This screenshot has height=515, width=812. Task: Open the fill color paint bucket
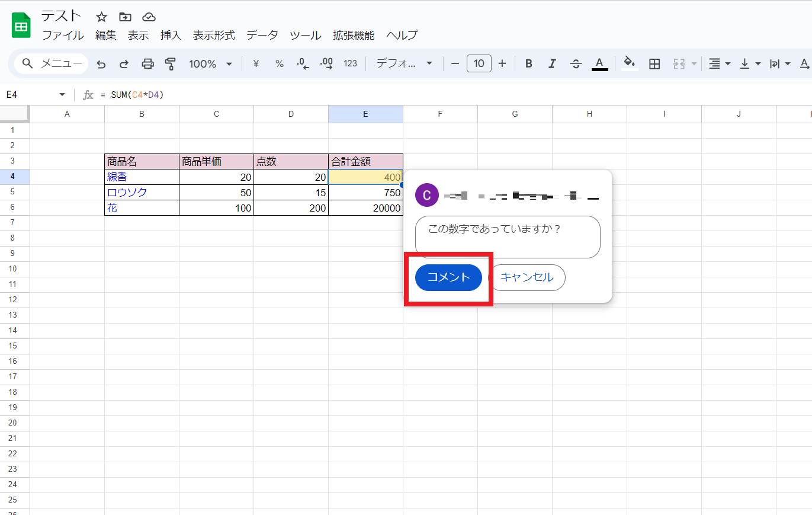[630, 63]
